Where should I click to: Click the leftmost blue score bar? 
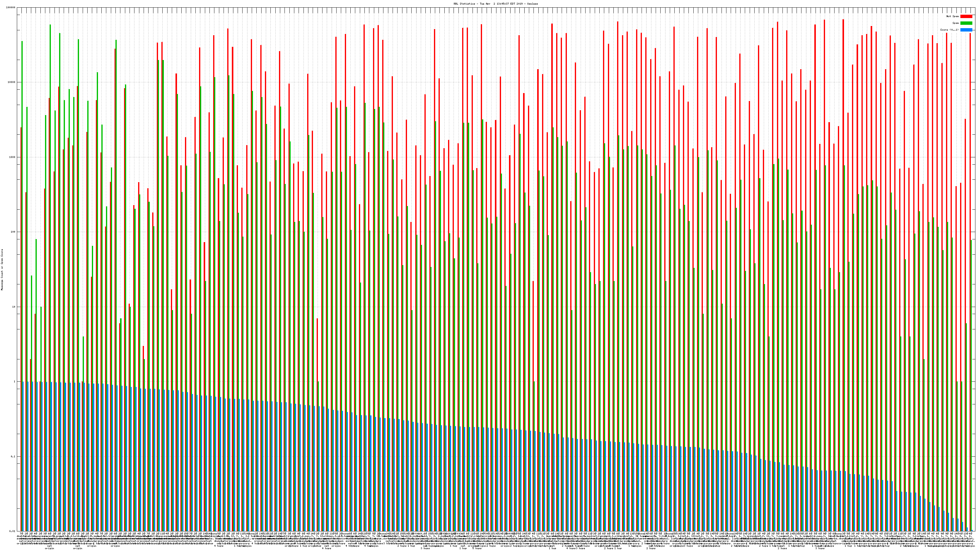[x=23, y=456]
